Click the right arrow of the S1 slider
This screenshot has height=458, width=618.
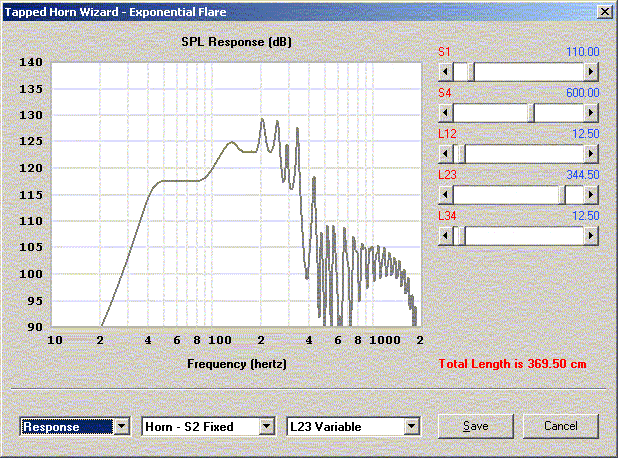coord(591,72)
